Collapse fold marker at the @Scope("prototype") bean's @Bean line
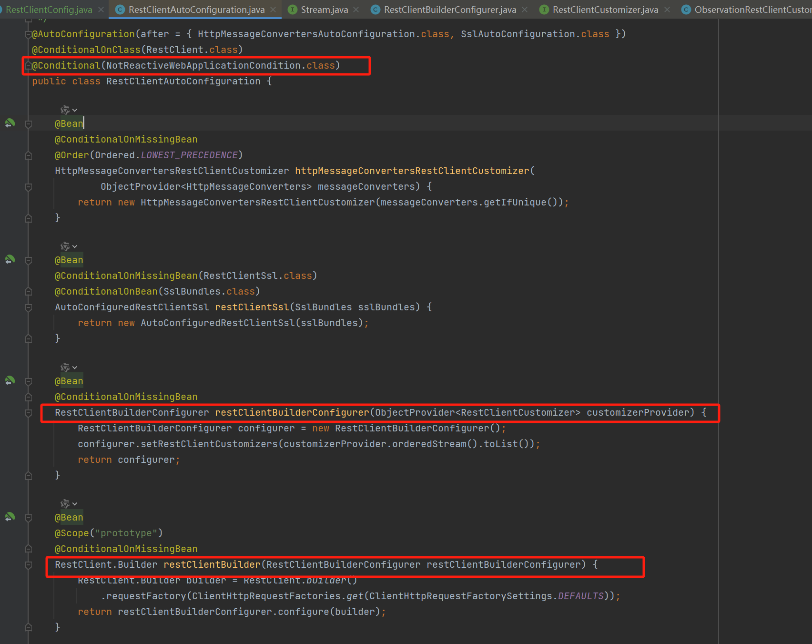The height and width of the screenshot is (644, 812). 28,518
